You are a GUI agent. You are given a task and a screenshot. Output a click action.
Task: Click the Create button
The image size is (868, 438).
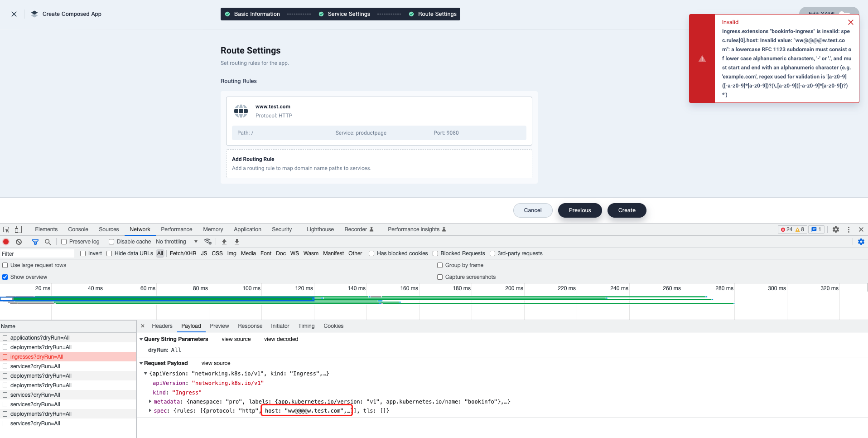pyautogui.click(x=627, y=210)
